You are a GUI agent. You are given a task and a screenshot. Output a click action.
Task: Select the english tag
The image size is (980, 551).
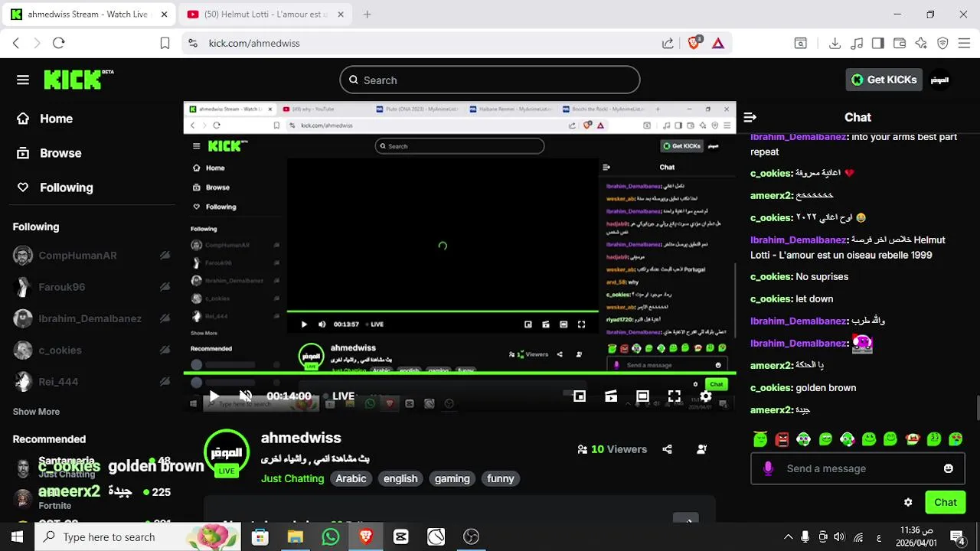click(400, 478)
